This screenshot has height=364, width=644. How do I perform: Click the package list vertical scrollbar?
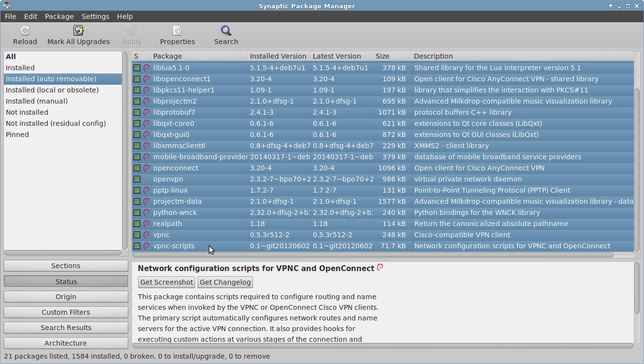(637, 169)
